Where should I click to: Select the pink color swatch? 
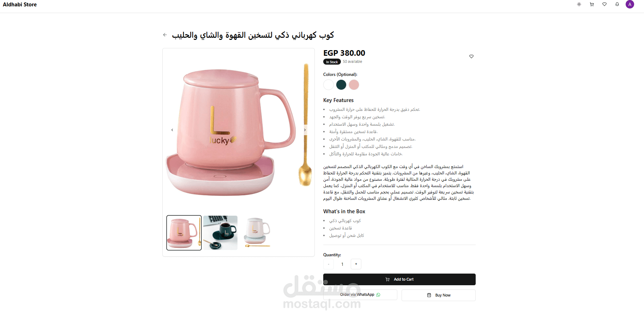(x=354, y=85)
